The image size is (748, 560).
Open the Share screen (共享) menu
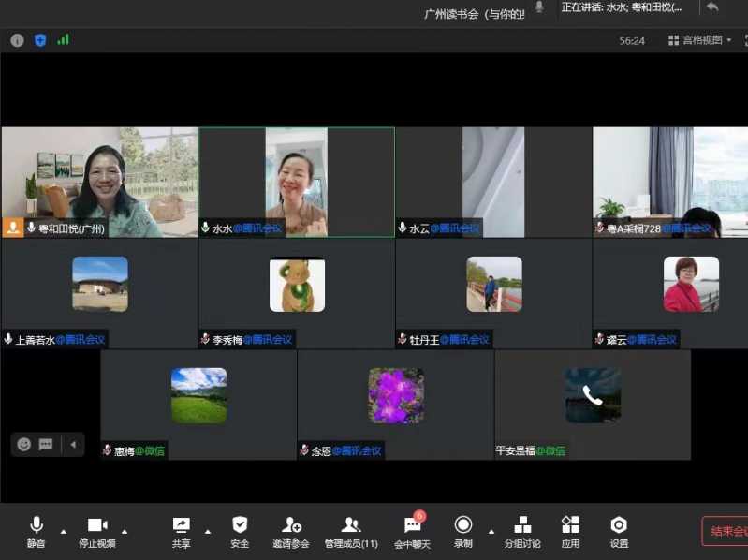click(182, 531)
